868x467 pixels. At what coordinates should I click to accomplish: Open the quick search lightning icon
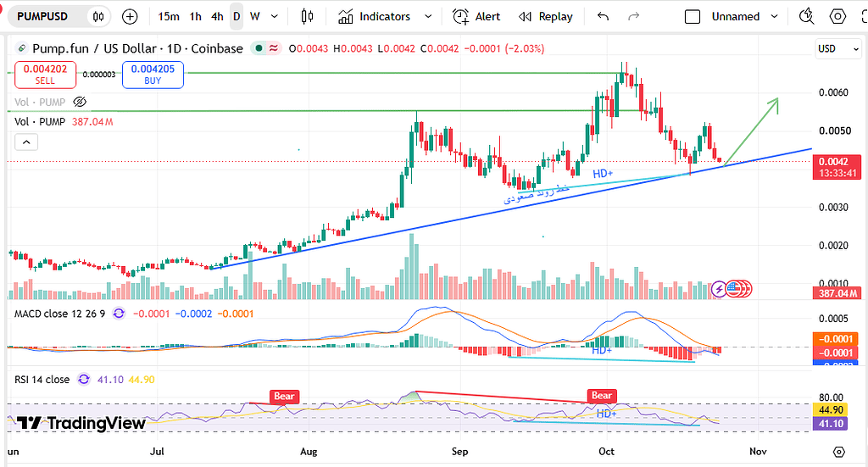807,17
